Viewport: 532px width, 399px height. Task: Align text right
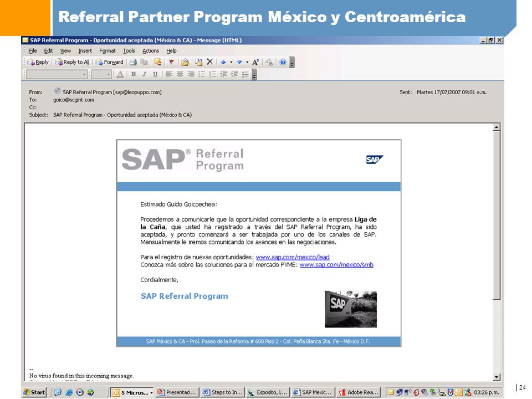coord(191,74)
